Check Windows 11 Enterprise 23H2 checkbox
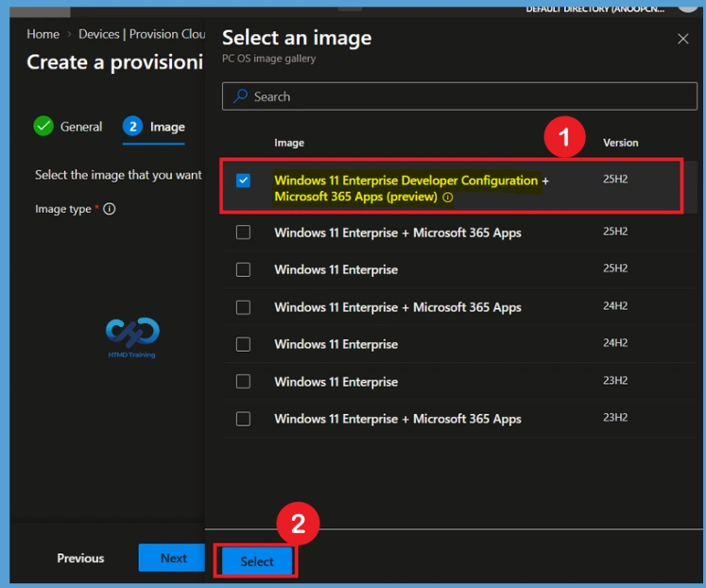This screenshot has height=588, width=706. pyautogui.click(x=243, y=382)
